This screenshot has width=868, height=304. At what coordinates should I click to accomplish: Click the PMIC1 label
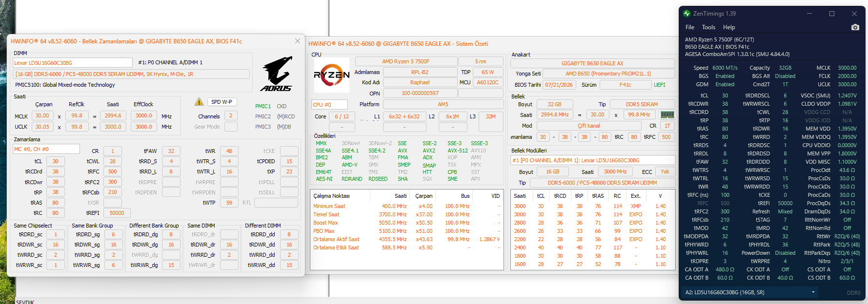(x=263, y=106)
